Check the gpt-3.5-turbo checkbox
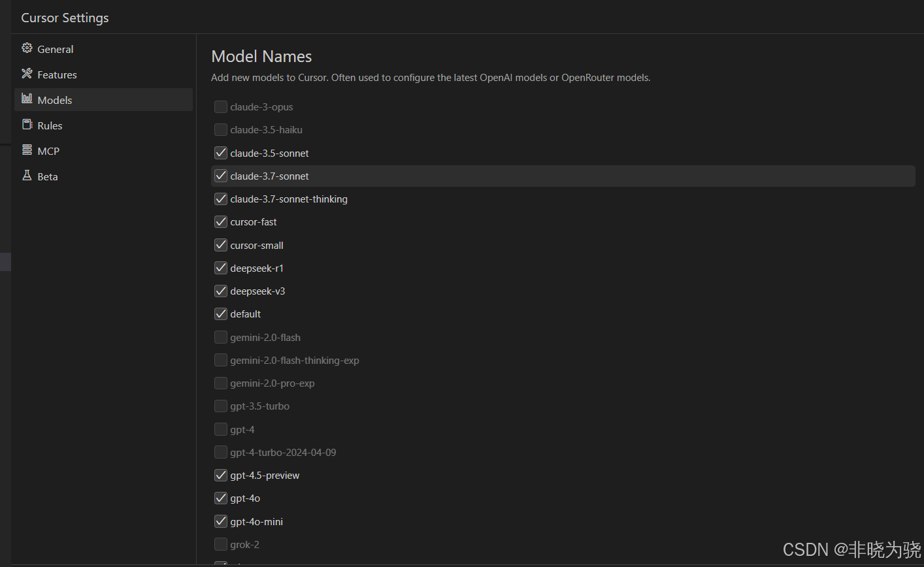The height and width of the screenshot is (567, 924). coord(221,406)
